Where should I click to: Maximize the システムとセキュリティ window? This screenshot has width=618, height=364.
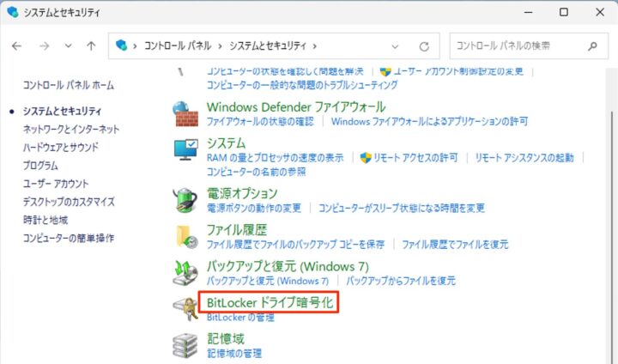564,12
